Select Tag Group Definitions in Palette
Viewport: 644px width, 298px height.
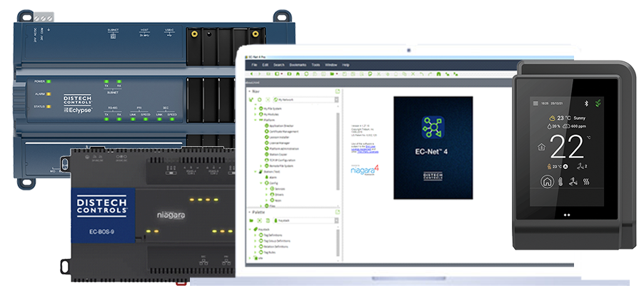point(276,241)
